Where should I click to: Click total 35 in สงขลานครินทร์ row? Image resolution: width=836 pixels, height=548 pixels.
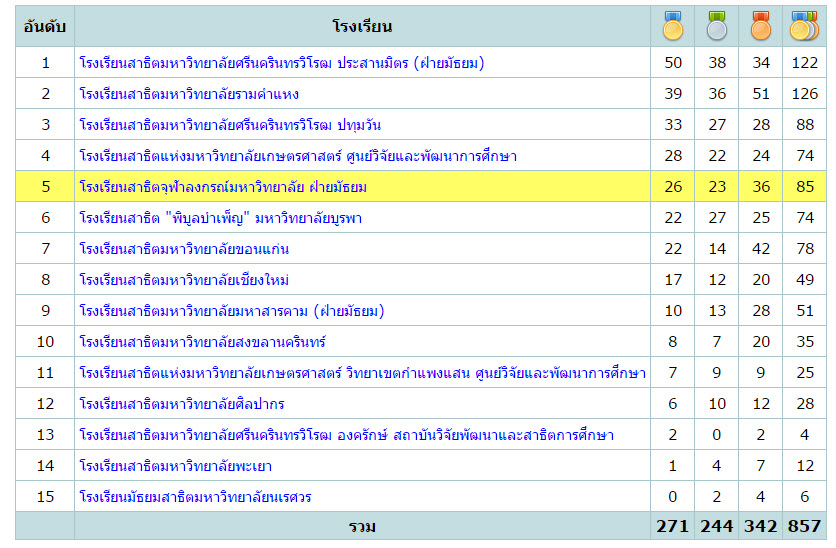pos(805,341)
